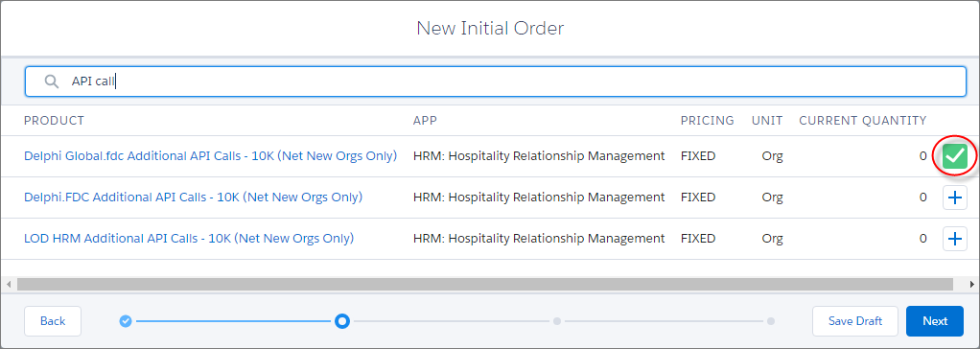980x349 pixels.
Task: Click the horizontal scrollbar thumb
Action: tap(485, 285)
